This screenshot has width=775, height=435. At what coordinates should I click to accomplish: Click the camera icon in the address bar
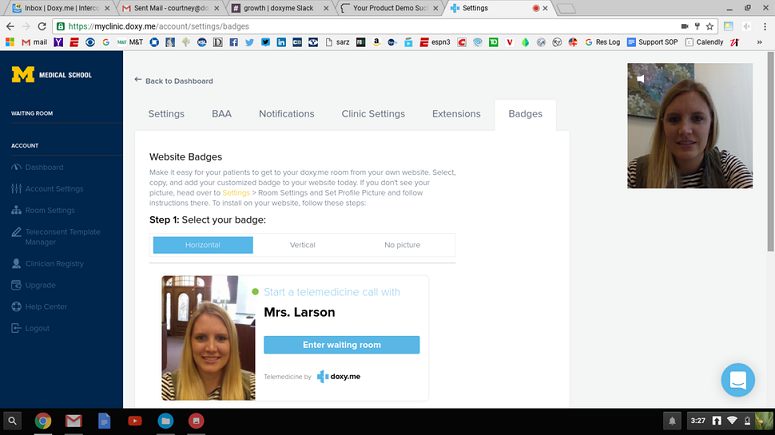pos(685,26)
